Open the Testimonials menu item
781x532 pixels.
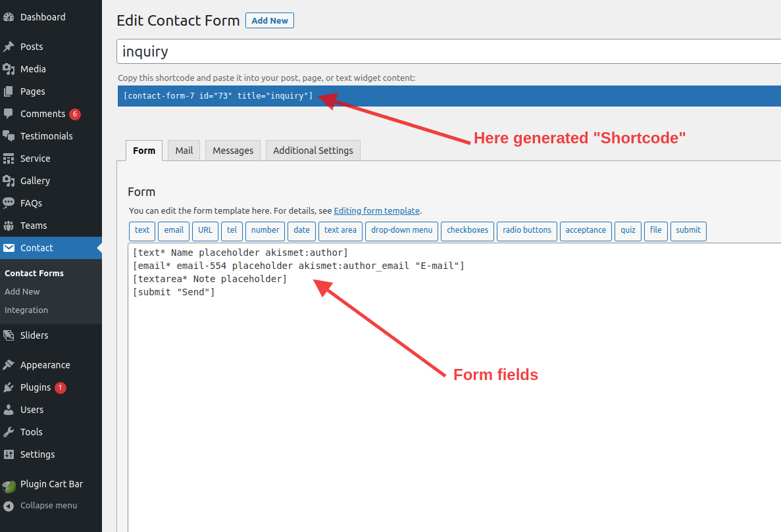click(x=51, y=136)
